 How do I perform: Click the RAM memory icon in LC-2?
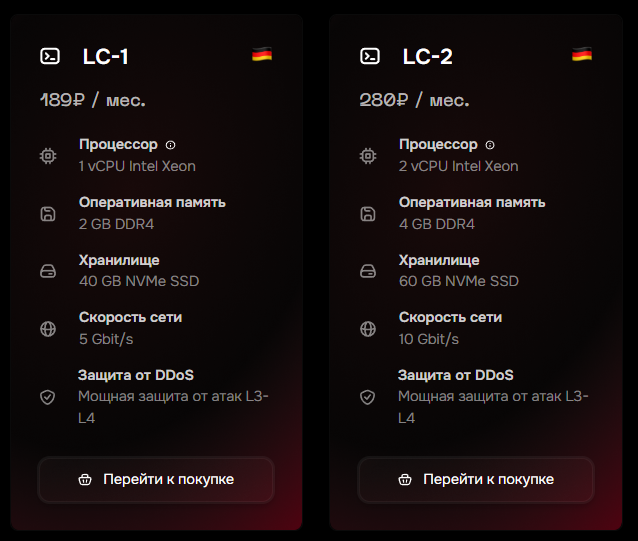[x=368, y=214]
